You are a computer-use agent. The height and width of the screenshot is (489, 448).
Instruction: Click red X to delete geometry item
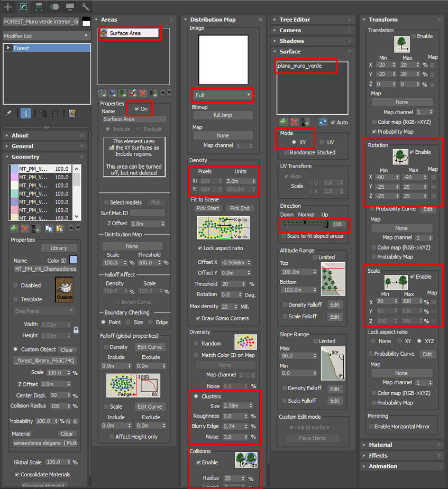25,229
